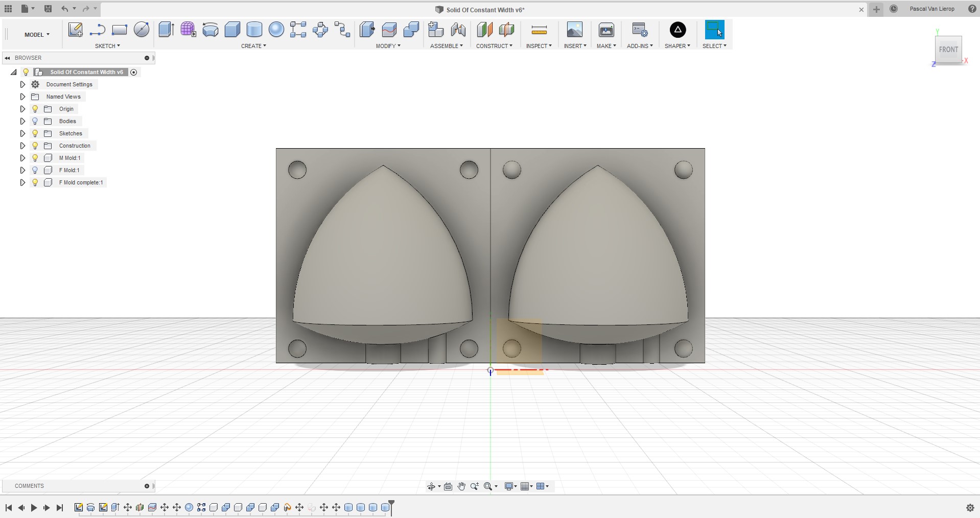Select the Combine bodies tool
Screen dimensions: 980x518
click(x=411, y=30)
